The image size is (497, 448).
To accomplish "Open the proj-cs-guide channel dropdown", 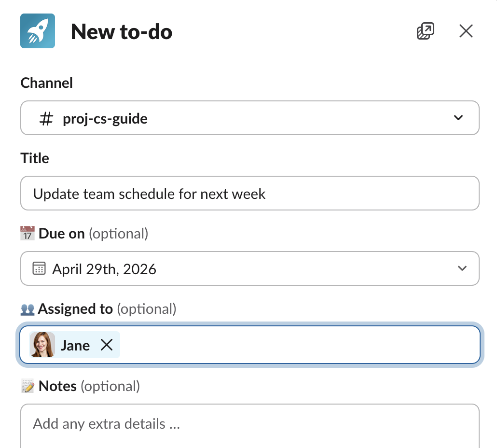I will tap(249, 118).
